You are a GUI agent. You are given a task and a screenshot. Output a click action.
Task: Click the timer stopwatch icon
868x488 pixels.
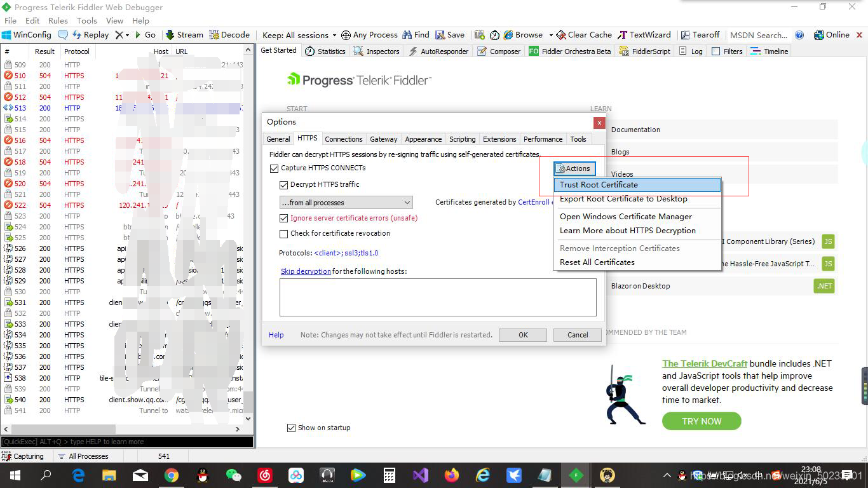pyautogui.click(x=494, y=35)
